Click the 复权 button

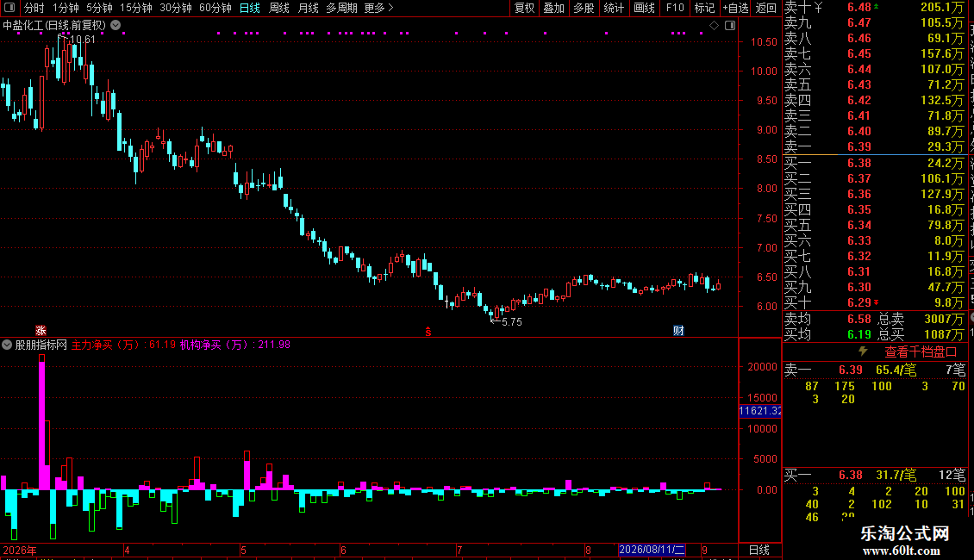[524, 8]
